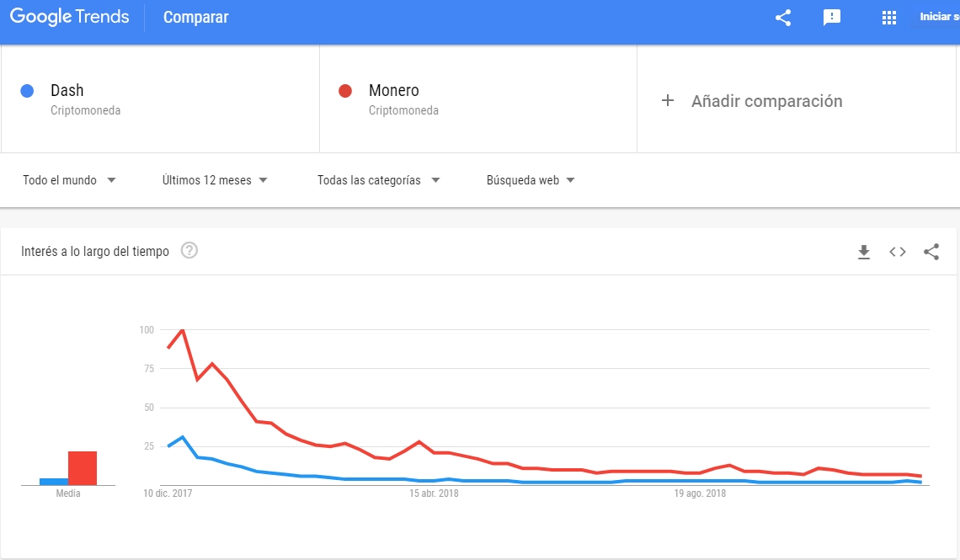Image resolution: width=960 pixels, height=560 pixels.
Task: Select the Comparar header item
Action: [196, 17]
